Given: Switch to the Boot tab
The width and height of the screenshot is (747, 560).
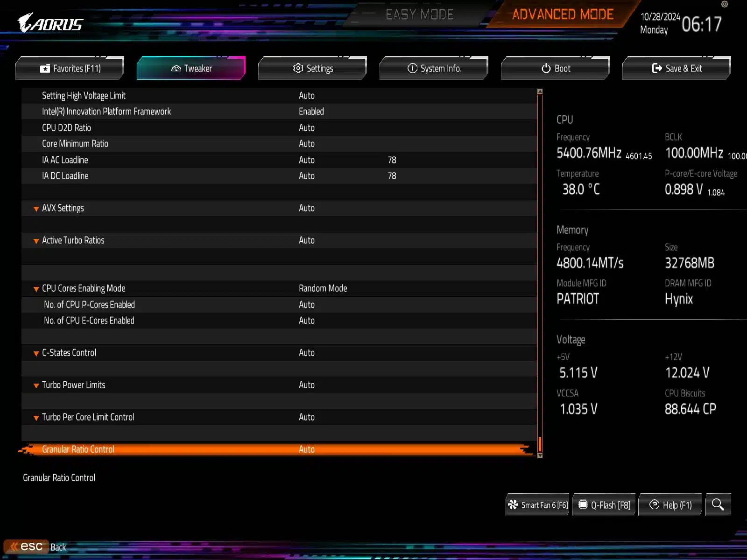Looking at the screenshot, I should [x=555, y=68].
